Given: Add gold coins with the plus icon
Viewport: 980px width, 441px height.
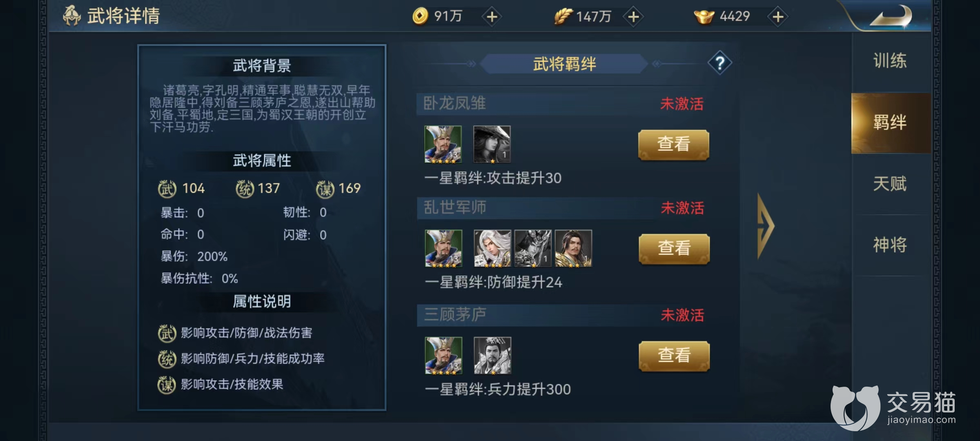Looking at the screenshot, I should click(x=492, y=17).
